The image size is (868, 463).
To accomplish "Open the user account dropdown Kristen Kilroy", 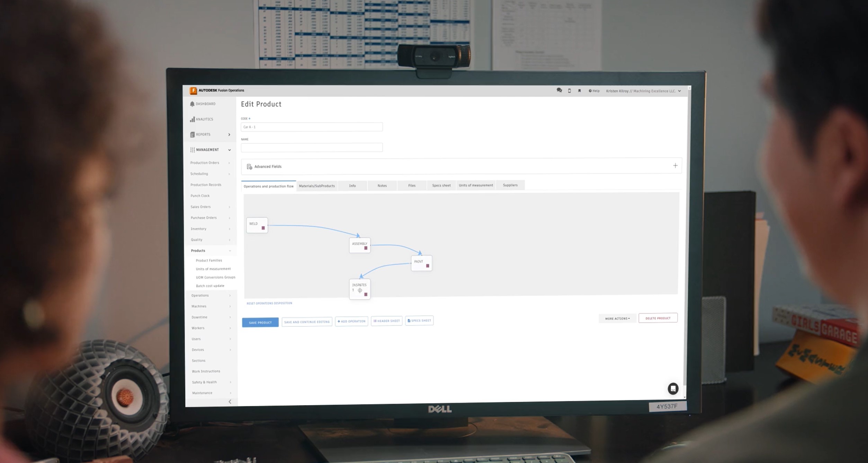I will click(643, 91).
